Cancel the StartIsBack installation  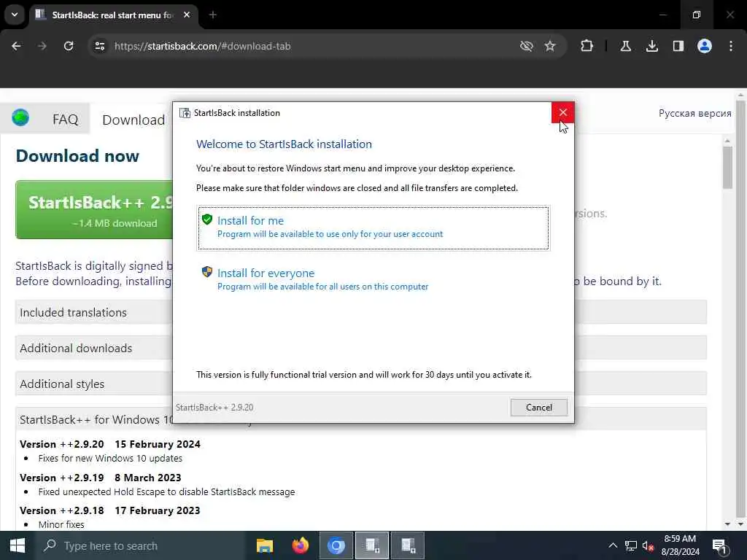539,407
